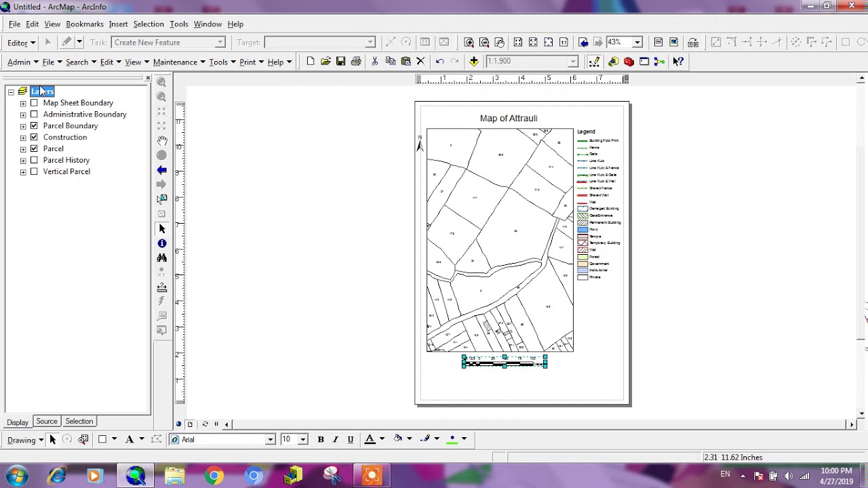Open the Drawing dropdown menu
The image size is (868, 488).
[26, 440]
